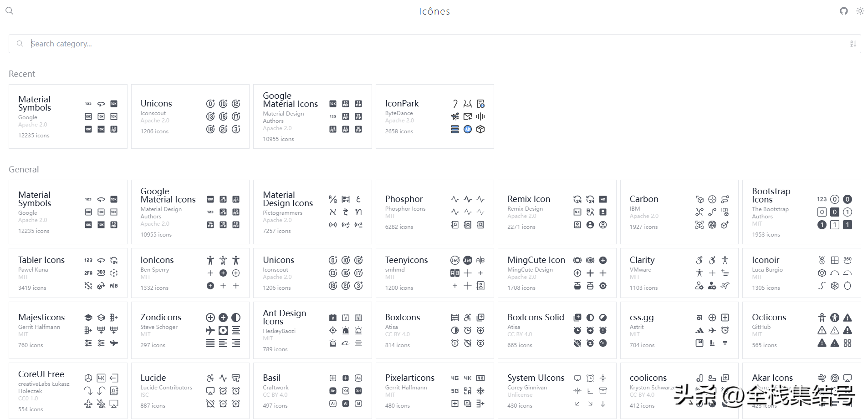868x419 pixels.
Task: Click the grid table icon in Iconoir card
Action: 835,260
